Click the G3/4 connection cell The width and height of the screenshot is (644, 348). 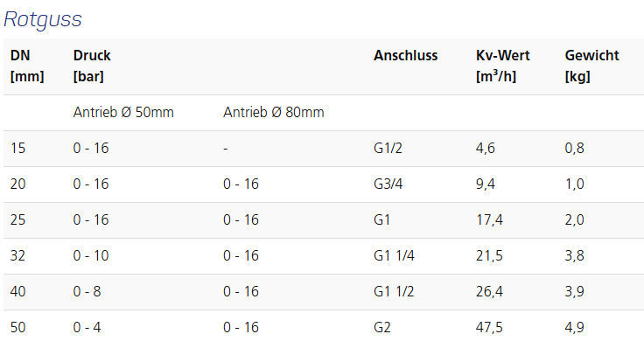[388, 184]
